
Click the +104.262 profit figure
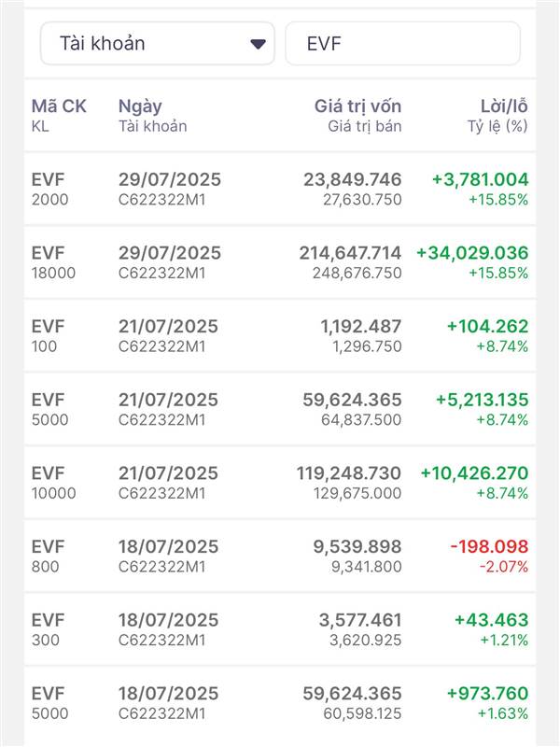tap(487, 327)
